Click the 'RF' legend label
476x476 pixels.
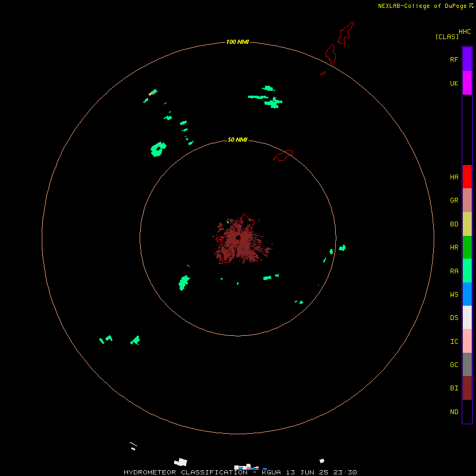tap(454, 59)
